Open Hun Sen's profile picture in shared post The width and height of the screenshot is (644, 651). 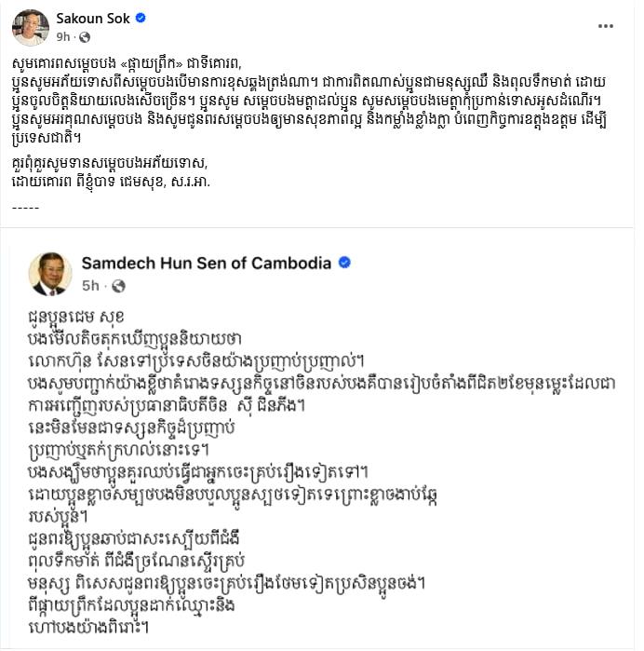click(x=50, y=274)
